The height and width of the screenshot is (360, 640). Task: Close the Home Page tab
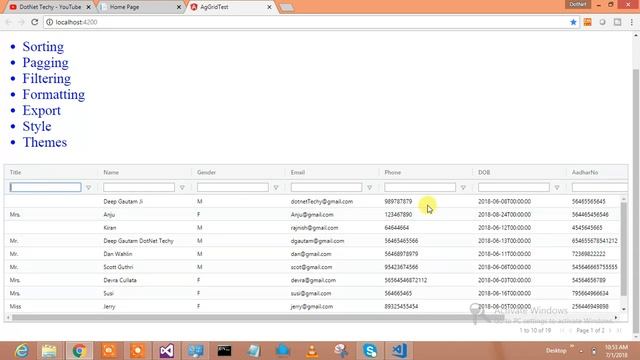coord(179,7)
